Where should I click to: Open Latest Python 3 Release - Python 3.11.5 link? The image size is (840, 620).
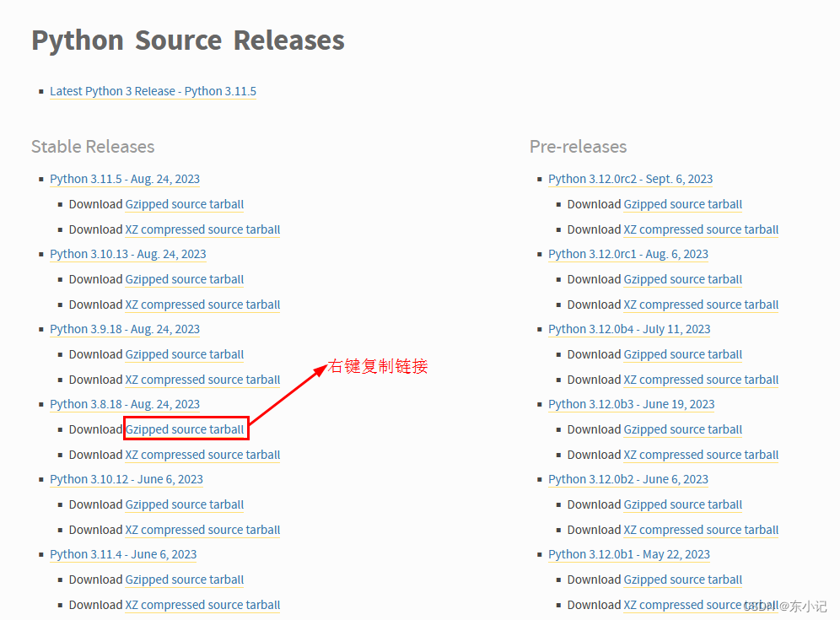click(x=153, y=91)
